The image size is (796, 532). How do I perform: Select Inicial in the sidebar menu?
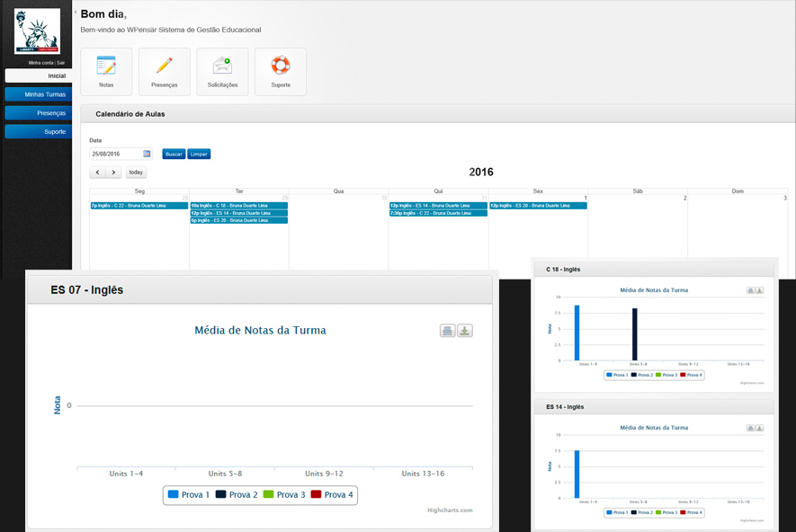tap(38, 76)
